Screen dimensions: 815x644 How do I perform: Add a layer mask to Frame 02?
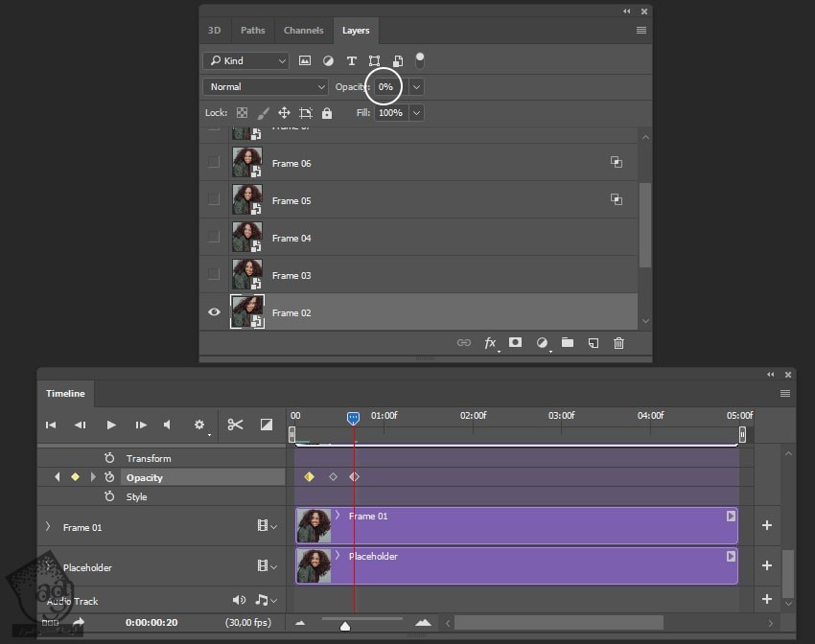pyautogui.click(x=517, y=342)
